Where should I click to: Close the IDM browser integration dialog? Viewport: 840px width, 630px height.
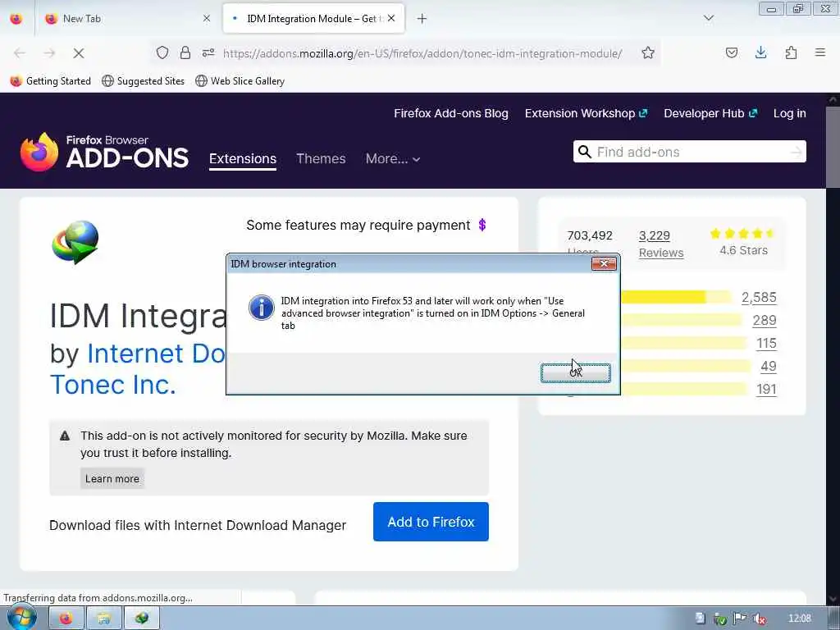[604, 263]
